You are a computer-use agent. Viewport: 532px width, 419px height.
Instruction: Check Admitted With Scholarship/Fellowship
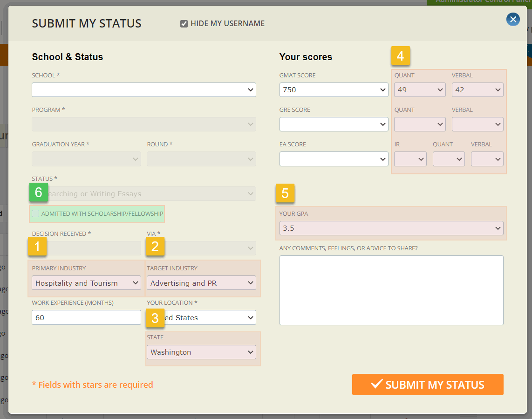click(x=35, y=213)
